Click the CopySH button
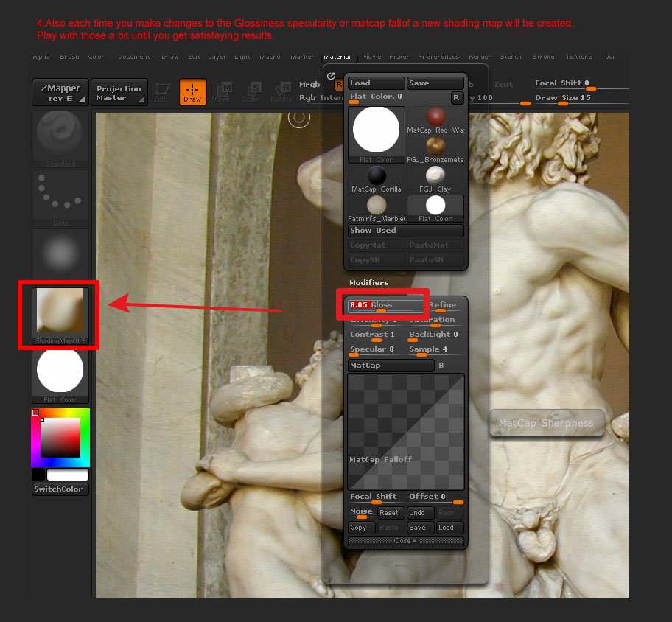The image size is (672, 622). pyautogui.click(x=377, y=259)
